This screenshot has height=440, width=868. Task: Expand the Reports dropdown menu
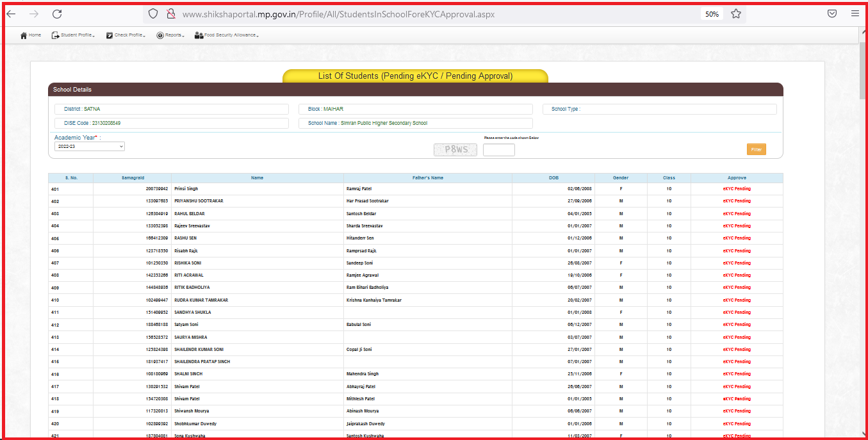click(170, 35)
